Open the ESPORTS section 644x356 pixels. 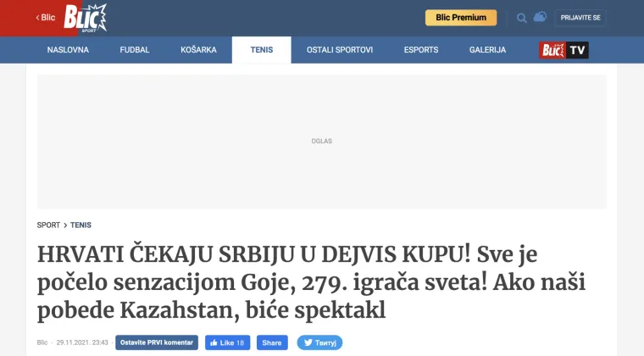(x=421, y=50)
